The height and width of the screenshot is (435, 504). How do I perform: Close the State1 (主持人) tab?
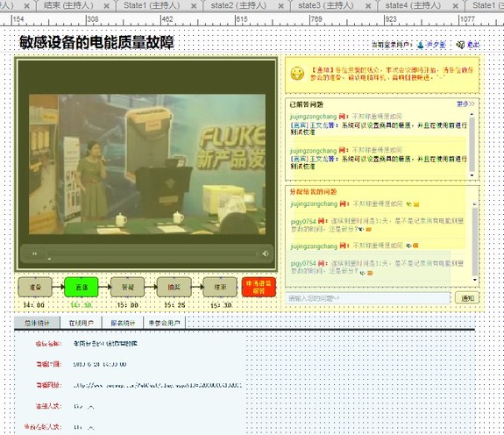pos(194,6)
